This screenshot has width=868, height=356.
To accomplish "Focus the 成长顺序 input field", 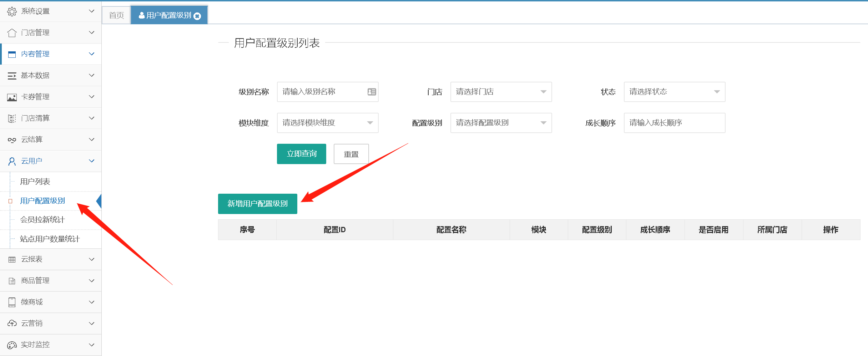I will tap(674, 123).
